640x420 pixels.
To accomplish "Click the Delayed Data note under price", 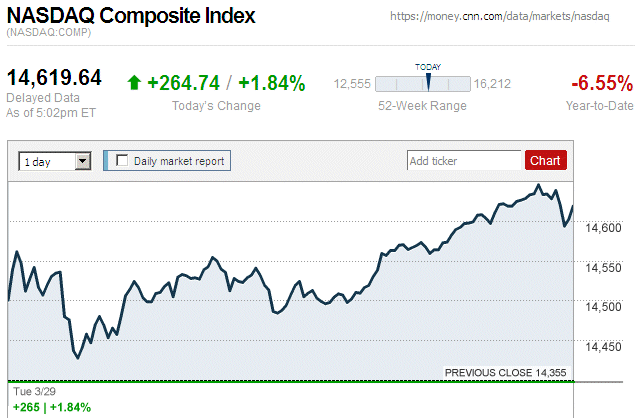I will (42, 98).
